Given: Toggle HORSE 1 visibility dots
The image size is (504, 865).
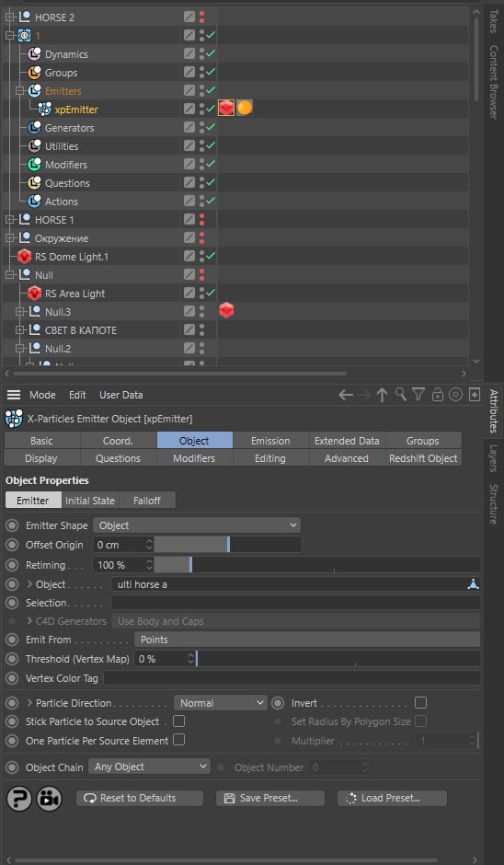Looking at the screenshot, I should click(201, 220).
